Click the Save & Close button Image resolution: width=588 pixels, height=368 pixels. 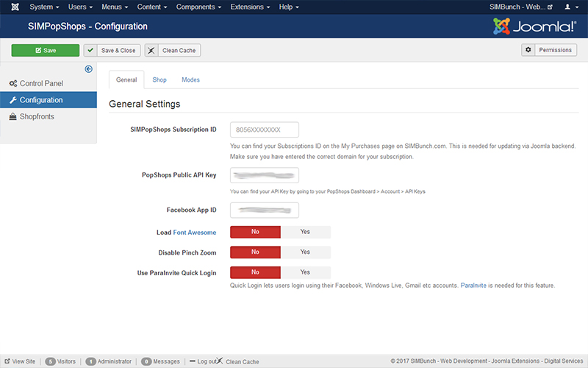112,50
